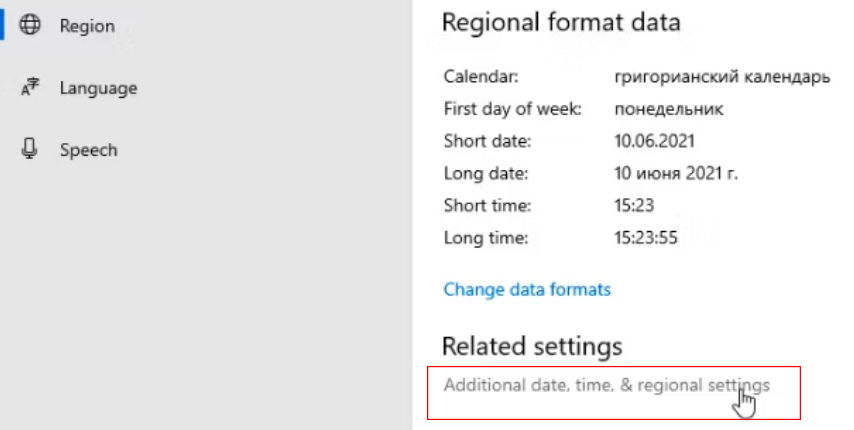
Task: Select the long time value 15:23:55
Action: click(x=646, y=237)
